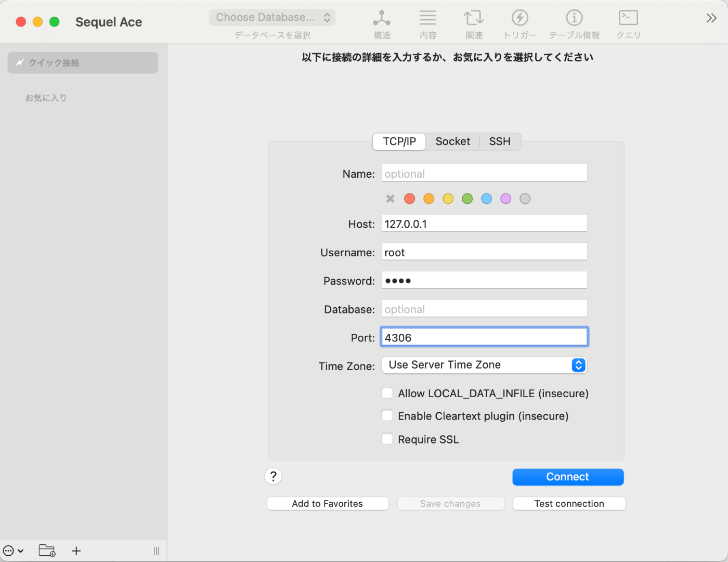The height and width of the screenshot is (562, 728).
Task: Select クイック接続 quick connect item
Action: tap(83, 63)
